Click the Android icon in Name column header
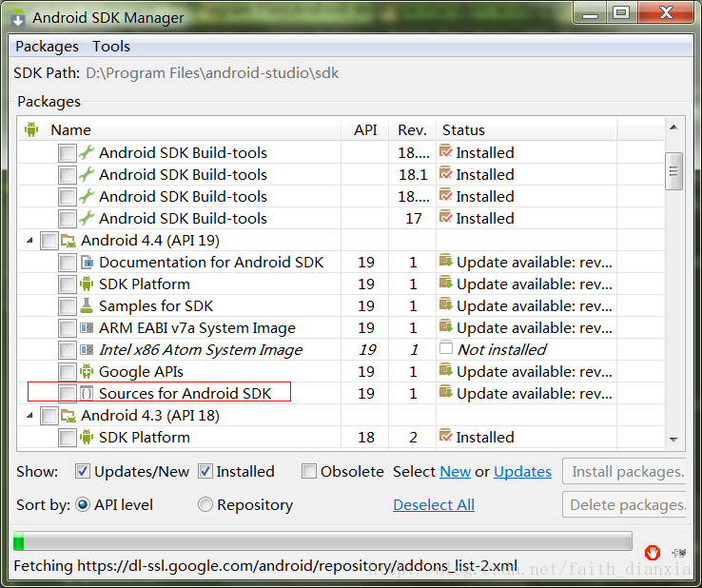The height and width of the screenshot is (588, 702). pos(31,129)
